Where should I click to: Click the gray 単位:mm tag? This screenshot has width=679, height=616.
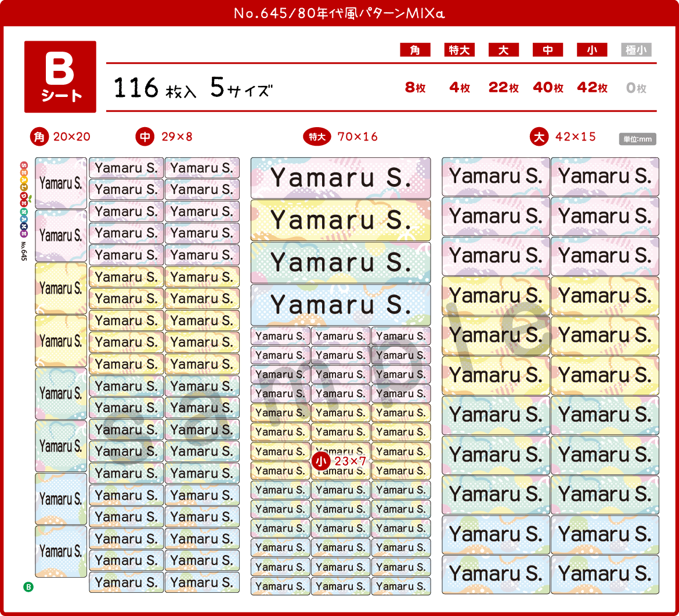[x=637, y=139]
